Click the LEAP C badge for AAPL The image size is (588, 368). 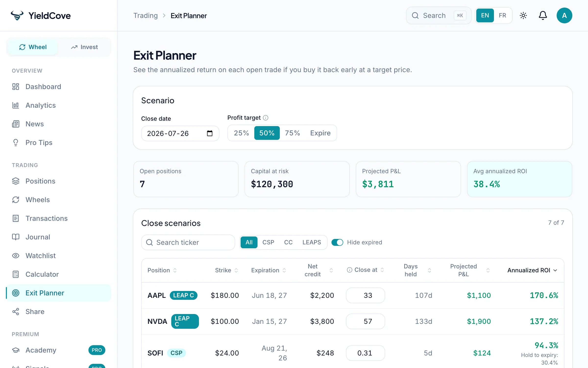click(184, 295)
